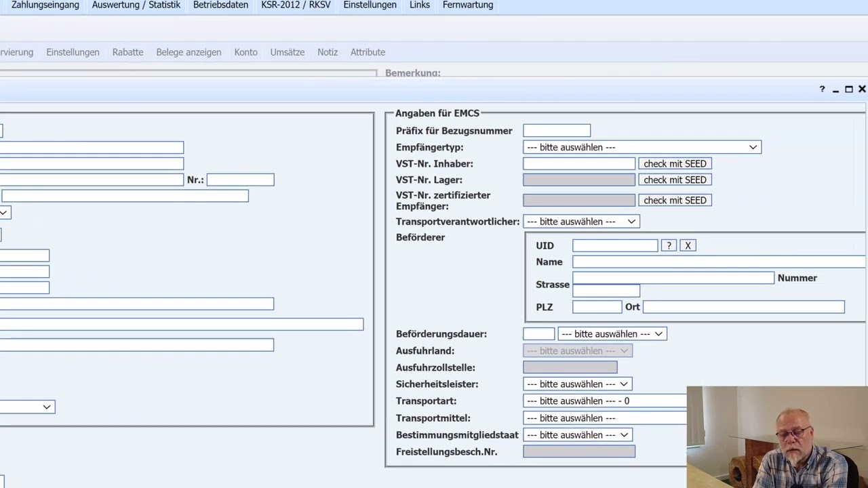The image size is (868, 488).
Task: Click the help question mark icon in dialog title
Action: click(x=822, y=89)
